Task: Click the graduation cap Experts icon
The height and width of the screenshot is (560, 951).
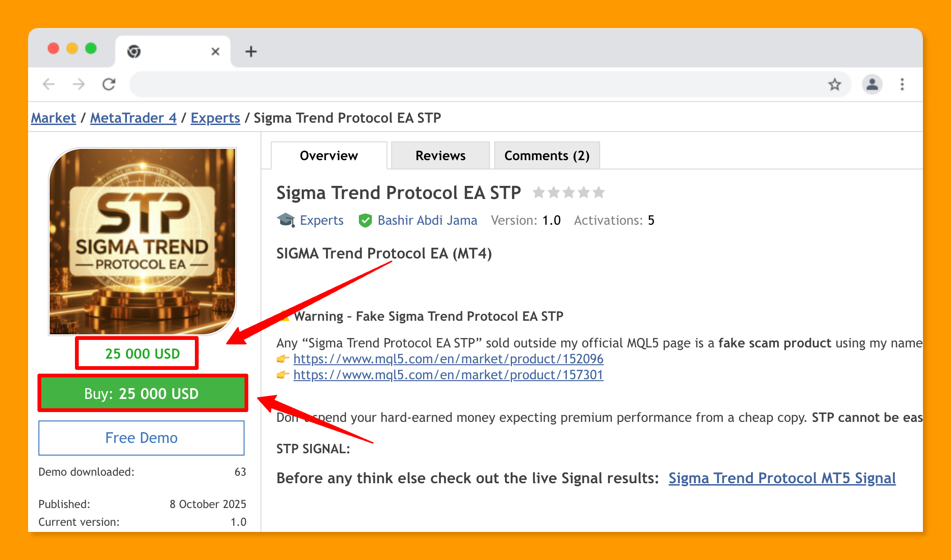Action: (x=286, y=220)
